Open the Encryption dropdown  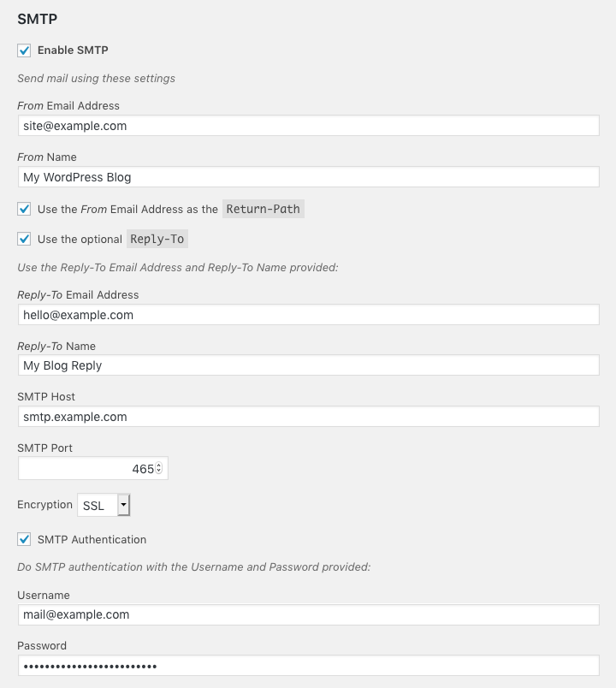coord(103,505)
